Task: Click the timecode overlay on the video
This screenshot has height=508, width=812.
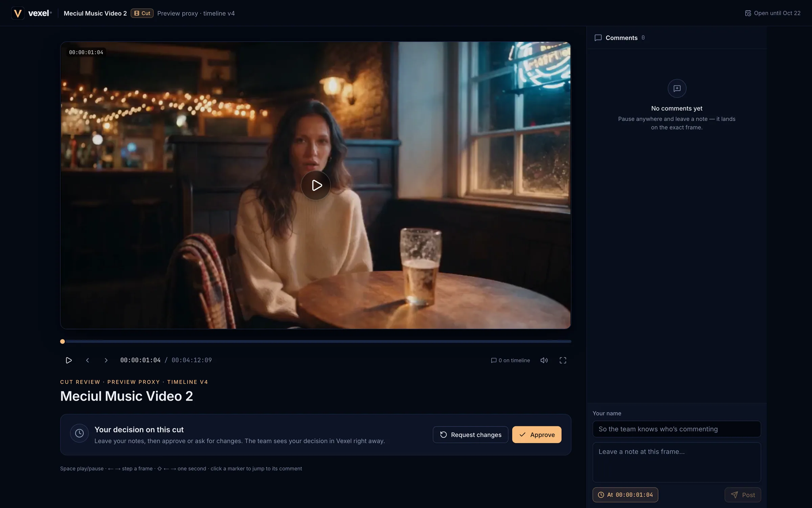Action: pyautogui.click(x=86, y=52)
